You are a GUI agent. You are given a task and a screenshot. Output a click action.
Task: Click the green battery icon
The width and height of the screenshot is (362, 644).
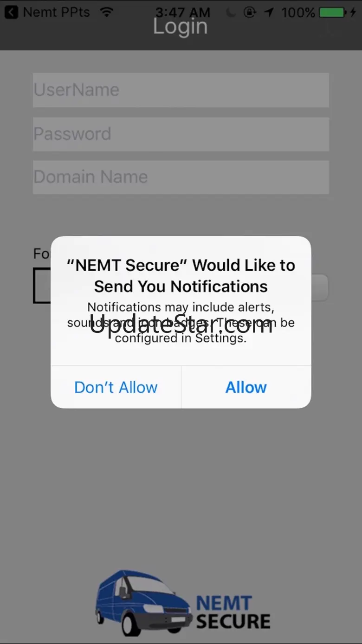point(332,13)
